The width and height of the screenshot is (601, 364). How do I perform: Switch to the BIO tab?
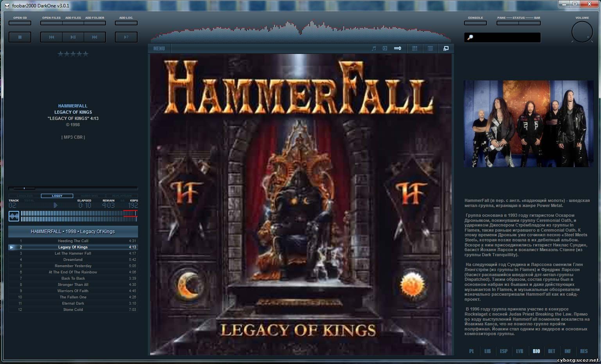tap(536, 351)
